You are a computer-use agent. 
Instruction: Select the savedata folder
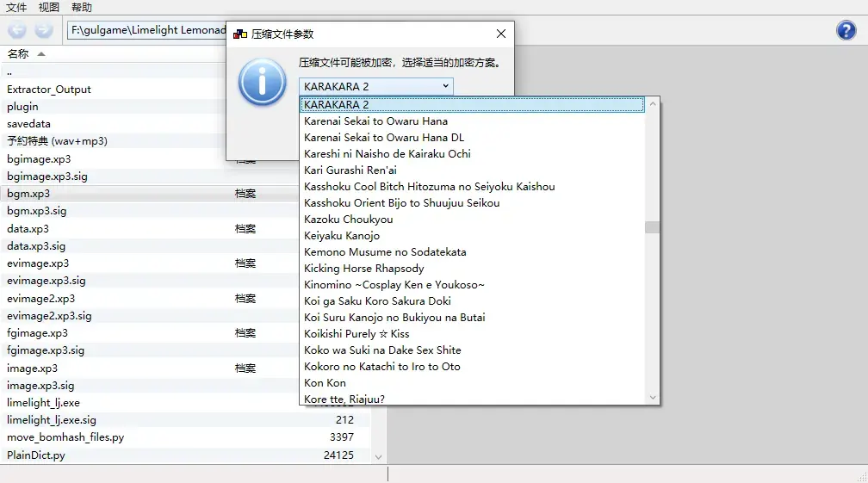point(28,124)
